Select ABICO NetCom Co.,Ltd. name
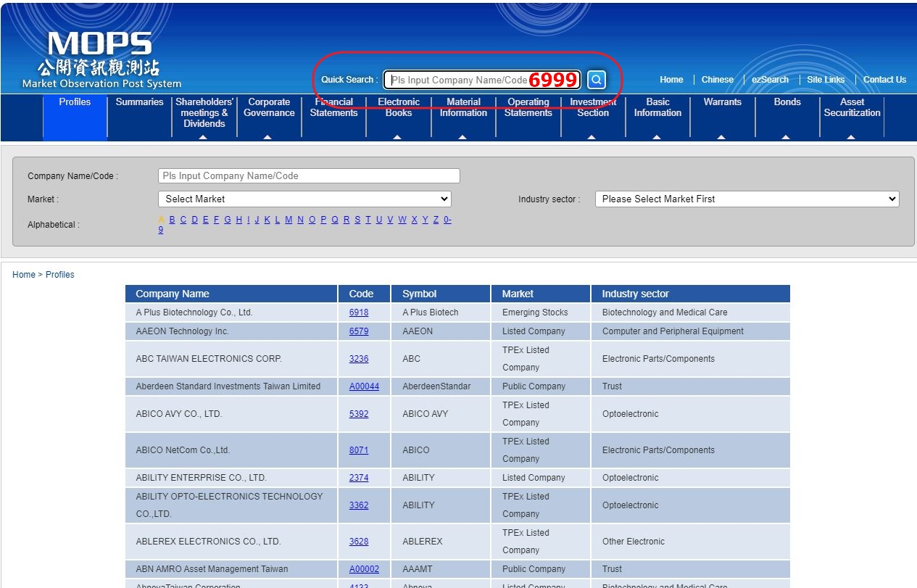Image resolution: width=917 pixels, height=588 pixels. coord(183,450)
